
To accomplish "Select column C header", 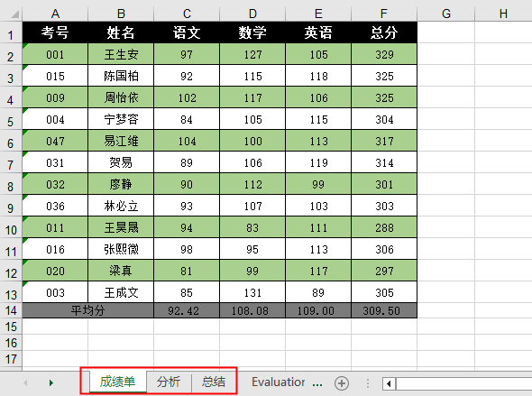I will pyautogui.click(x=187, y=14).
